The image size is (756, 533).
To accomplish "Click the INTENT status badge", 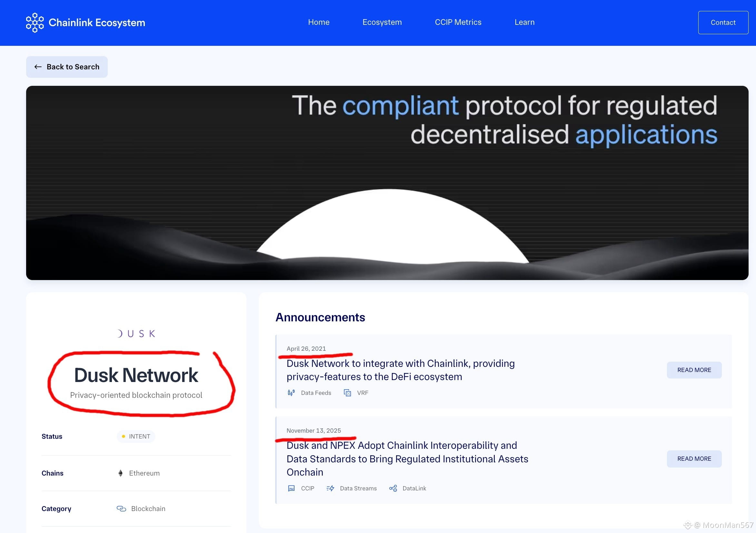I will pyautogui.click(x=136, y=437).
